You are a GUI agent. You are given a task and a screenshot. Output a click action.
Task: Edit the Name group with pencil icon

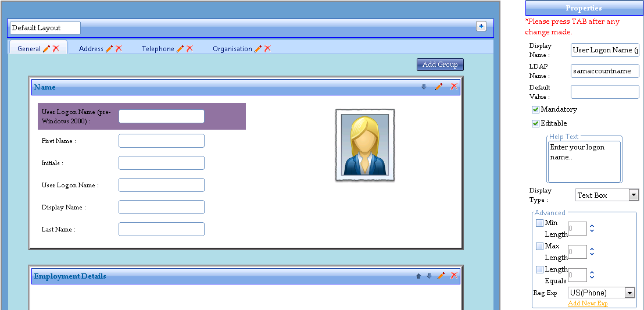(439, 87)
